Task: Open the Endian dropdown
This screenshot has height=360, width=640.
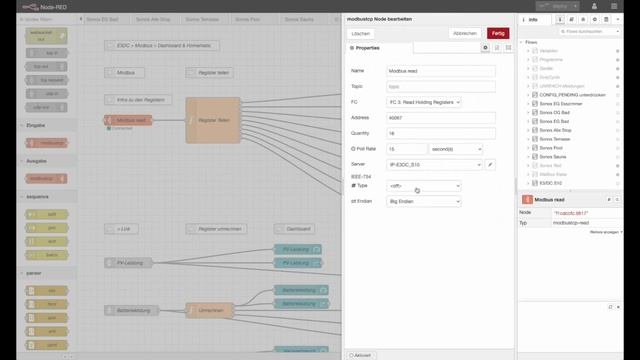Action: 424,201
